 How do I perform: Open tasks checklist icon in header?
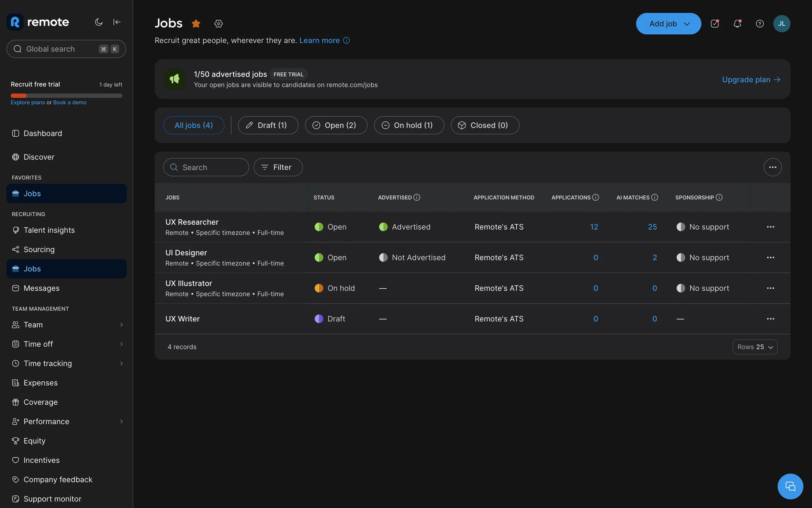[715, 24]
